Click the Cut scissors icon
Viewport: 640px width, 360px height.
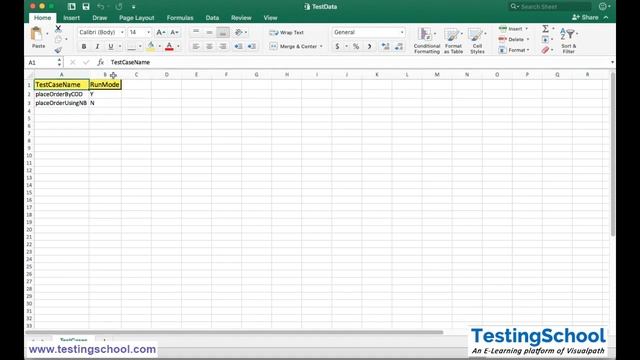pyautogui.click(x=58, y=29)
